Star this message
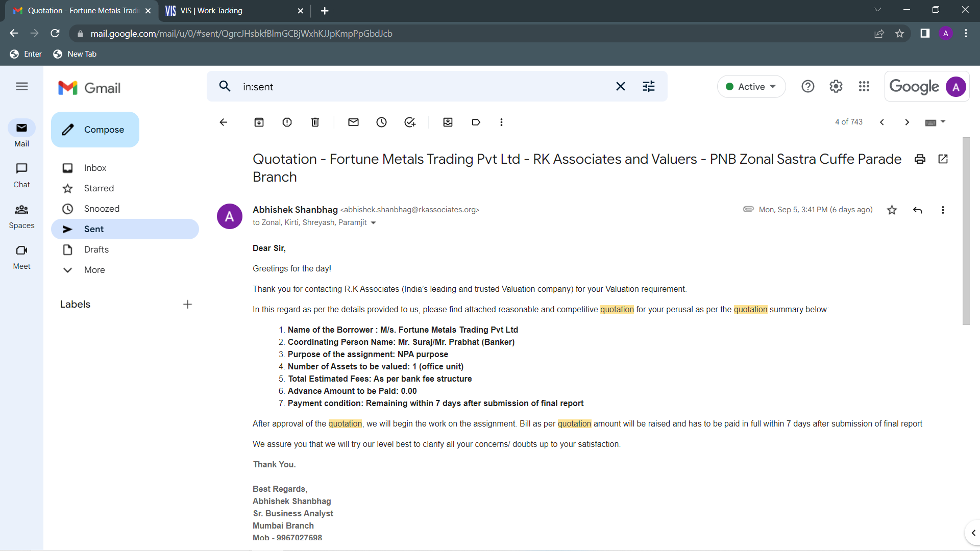Screen dimensions: 980x551 point(892,210)
